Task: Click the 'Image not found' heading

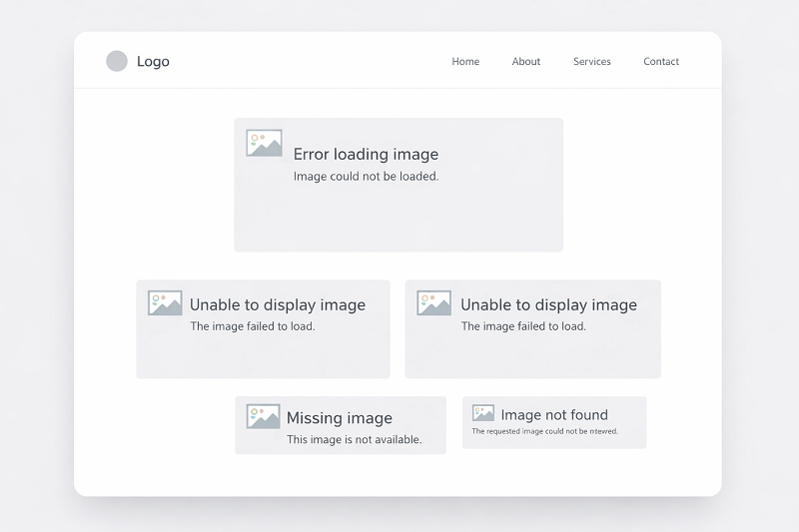Action: point(554,415)
